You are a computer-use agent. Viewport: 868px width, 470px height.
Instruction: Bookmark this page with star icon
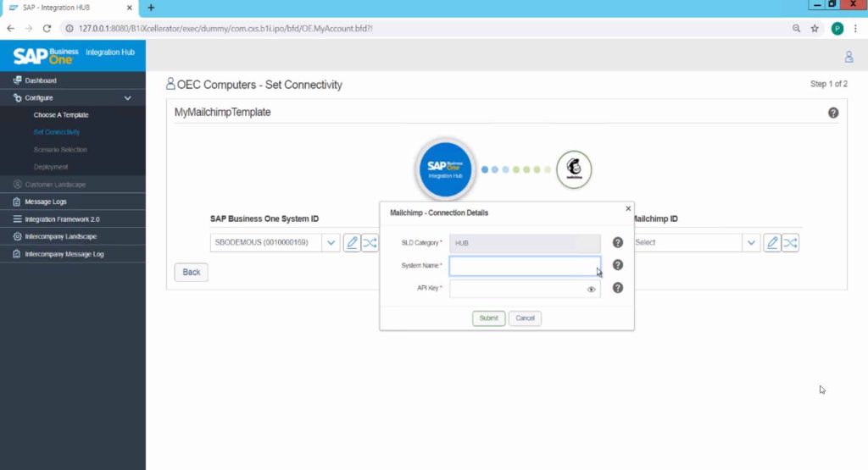pyautogui.click(x=815, y=28)
